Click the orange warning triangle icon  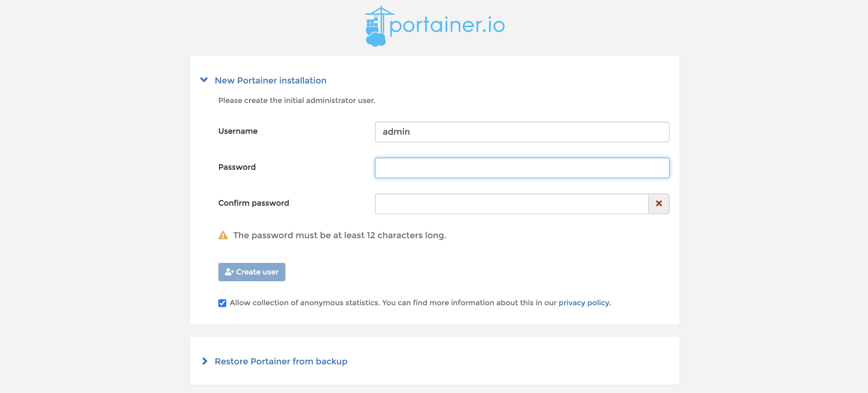223,235
